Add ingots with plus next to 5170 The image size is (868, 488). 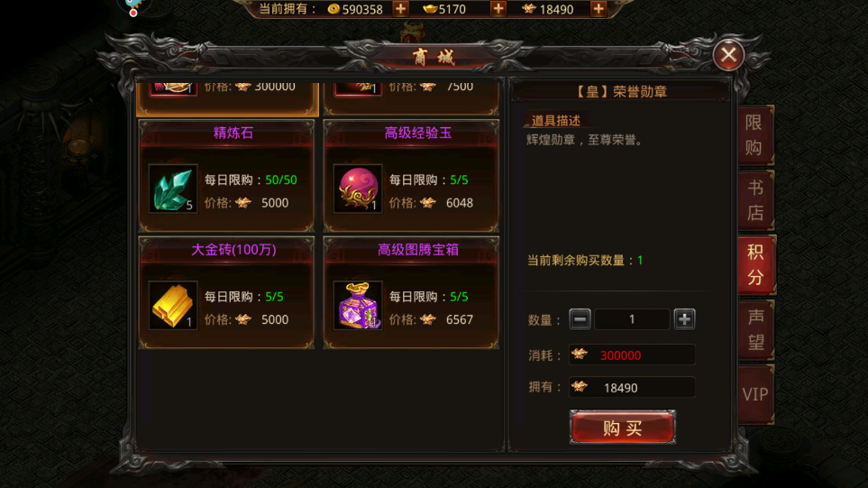click(498, 9)
